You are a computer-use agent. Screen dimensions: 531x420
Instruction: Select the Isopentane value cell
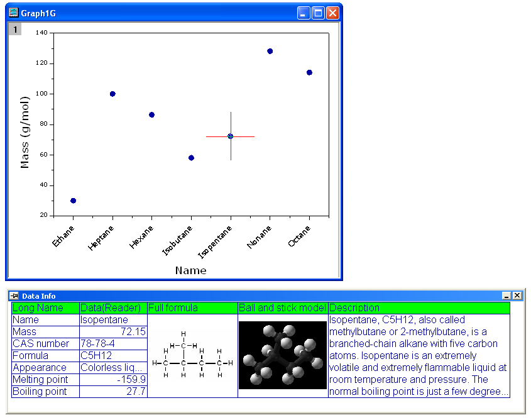(114, 320)
